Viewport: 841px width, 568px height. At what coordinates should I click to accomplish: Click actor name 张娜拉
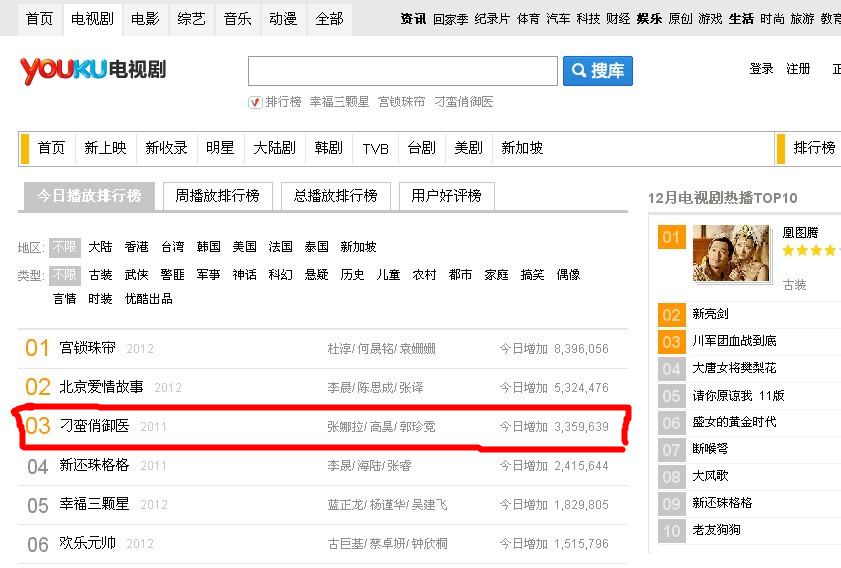click(345, 427)
